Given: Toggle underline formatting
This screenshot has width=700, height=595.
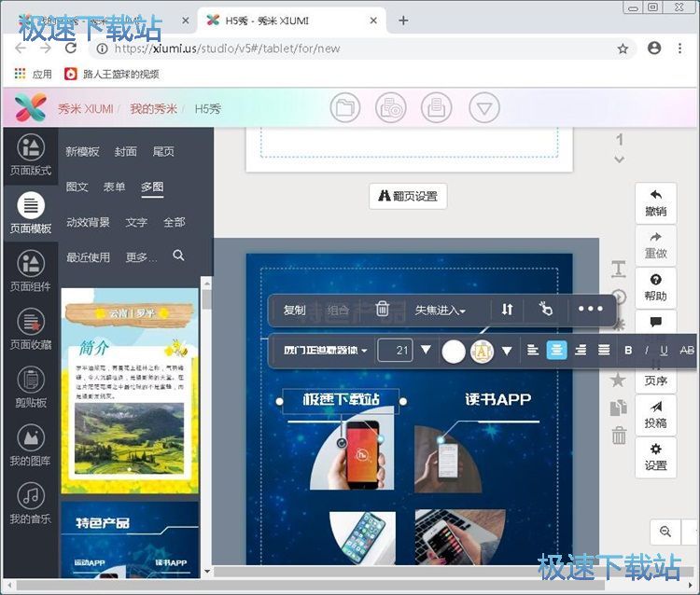Looking at the screenshot, I should (664, 351).
